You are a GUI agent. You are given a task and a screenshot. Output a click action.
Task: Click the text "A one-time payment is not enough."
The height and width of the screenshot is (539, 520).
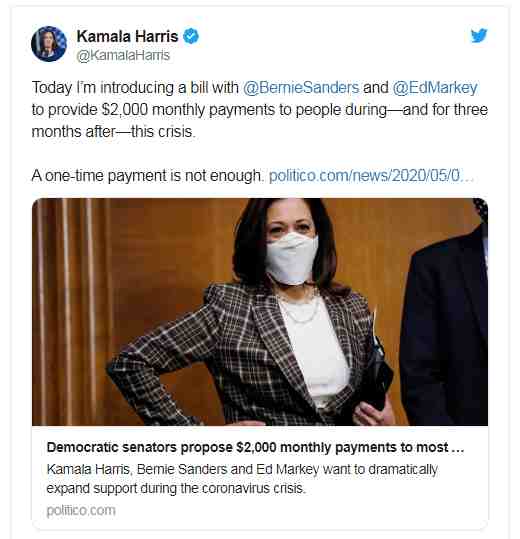(147, 176)
